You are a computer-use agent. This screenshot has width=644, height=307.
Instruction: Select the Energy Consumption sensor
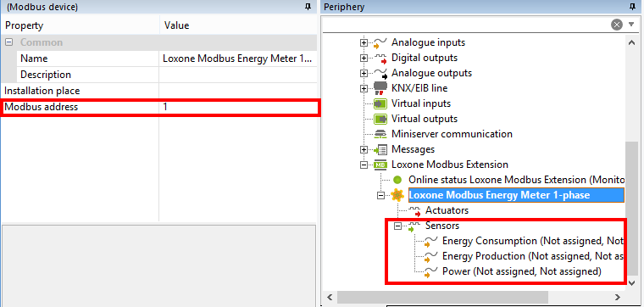point(533,240)
